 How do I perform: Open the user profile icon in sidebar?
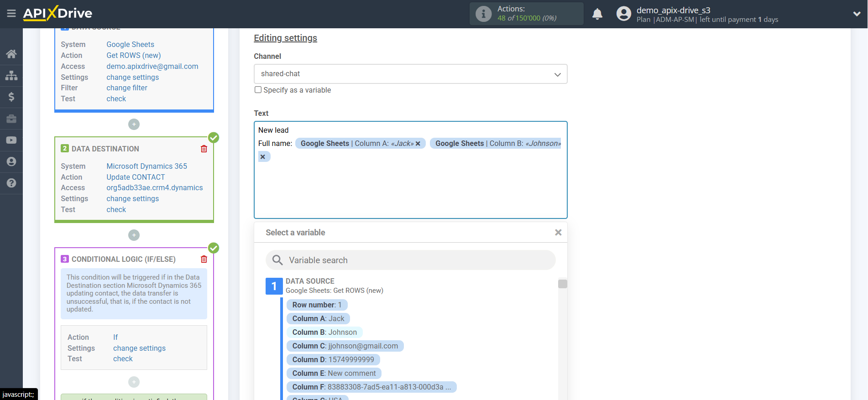pyautogui.click(x=11, y=161)
